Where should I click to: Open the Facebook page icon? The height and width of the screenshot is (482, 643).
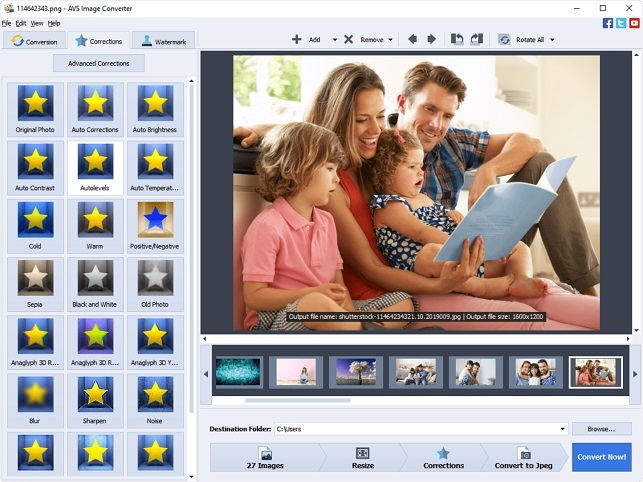608,23
